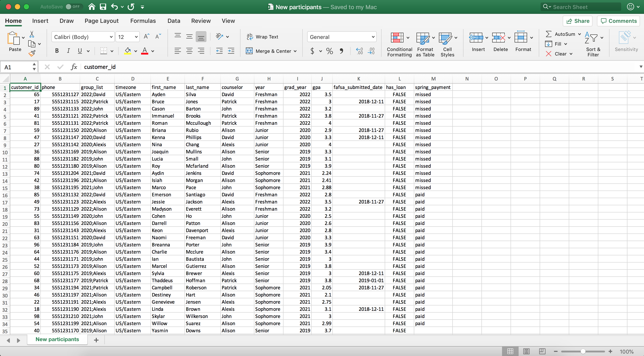This screenshot has height=356, width=644.
Task: Switch to Page Layout view in status bar
Action: coord(526,351)
